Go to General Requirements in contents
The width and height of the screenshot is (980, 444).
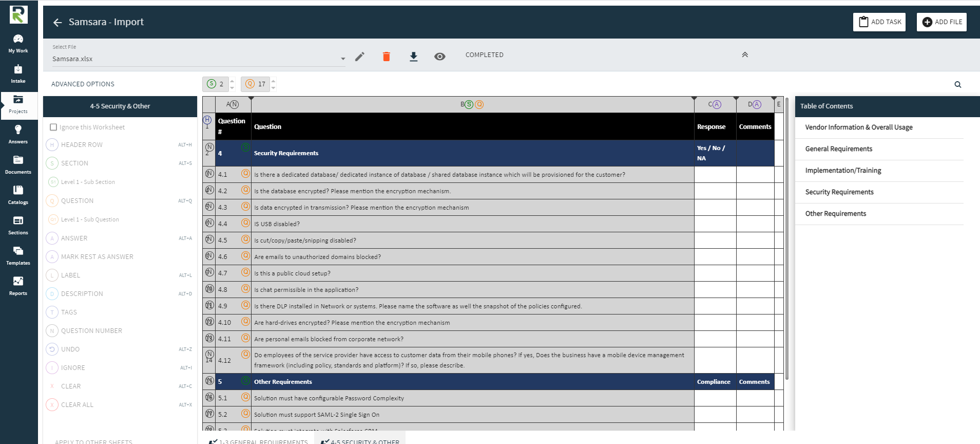point(839,149)
